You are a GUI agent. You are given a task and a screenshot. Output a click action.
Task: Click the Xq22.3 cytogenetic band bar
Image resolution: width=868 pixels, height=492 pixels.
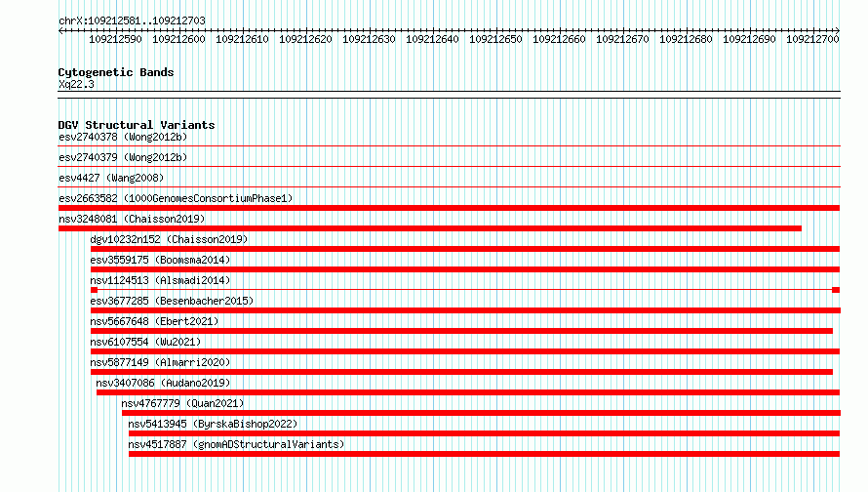(450, 95)
